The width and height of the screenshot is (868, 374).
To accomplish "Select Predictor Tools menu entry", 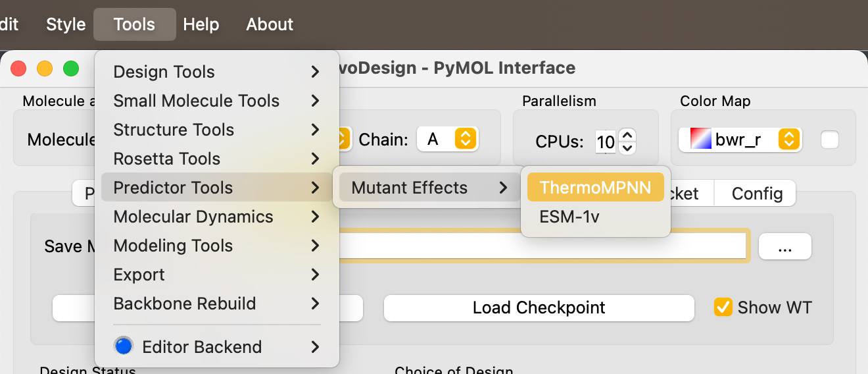I will [x=217, y=188].
